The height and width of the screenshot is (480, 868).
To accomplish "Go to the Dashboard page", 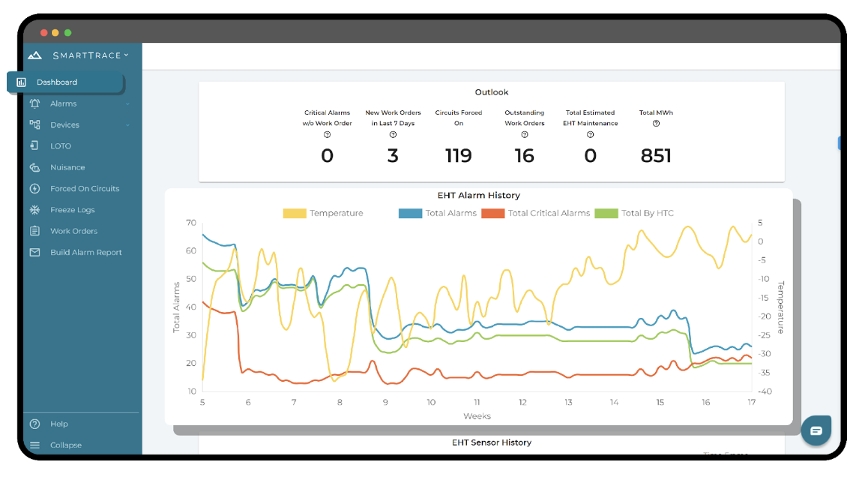I will point(64,81).
